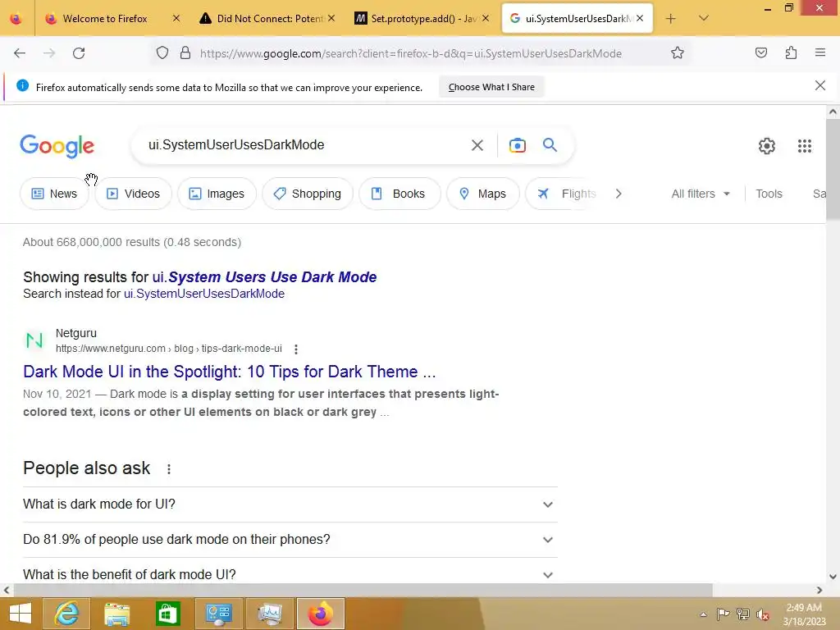Filter results by Videos
This screenshot has width=840, height=630.
133,194
